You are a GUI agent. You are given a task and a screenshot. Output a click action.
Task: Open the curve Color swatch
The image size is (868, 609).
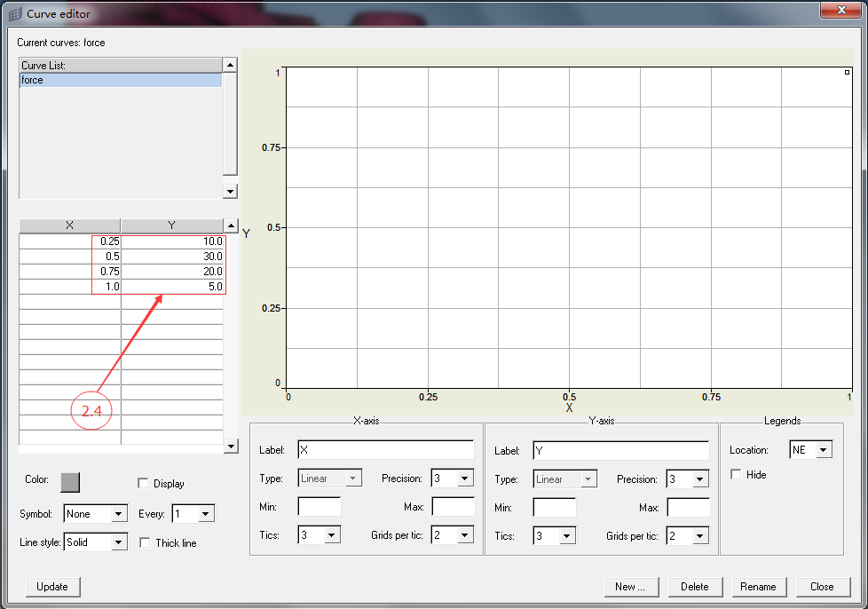(70, 481)
